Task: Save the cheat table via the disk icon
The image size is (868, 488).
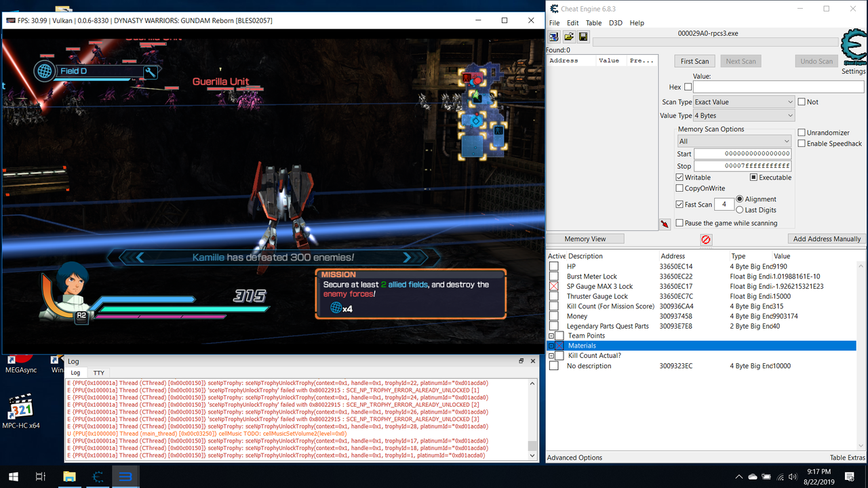Action: coord(583,36)
